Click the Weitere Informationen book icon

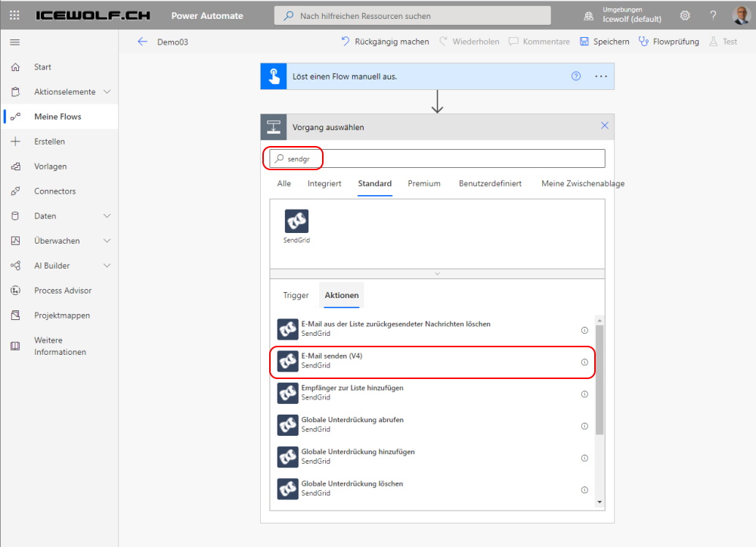click(x=15, y=346)
